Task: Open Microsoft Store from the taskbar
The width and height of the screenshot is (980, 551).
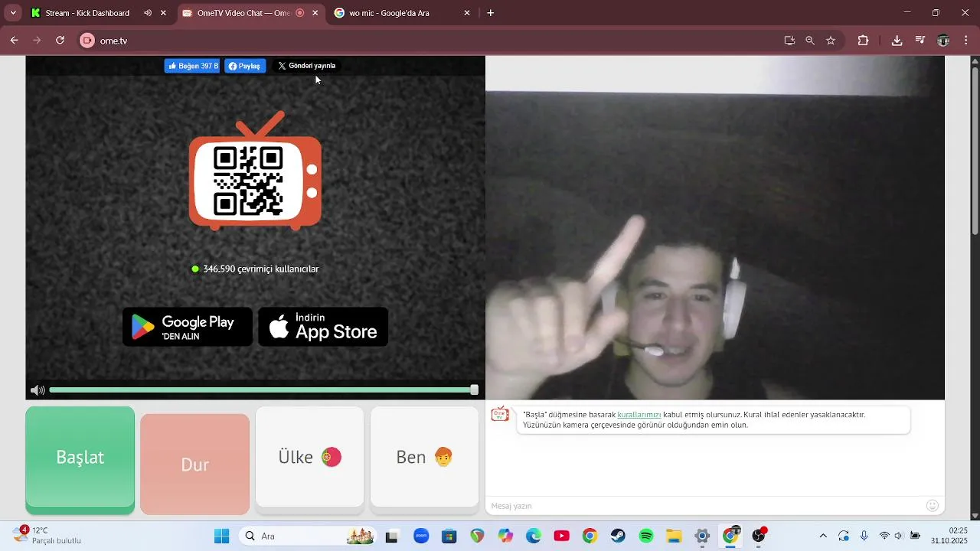Action: 449,536
